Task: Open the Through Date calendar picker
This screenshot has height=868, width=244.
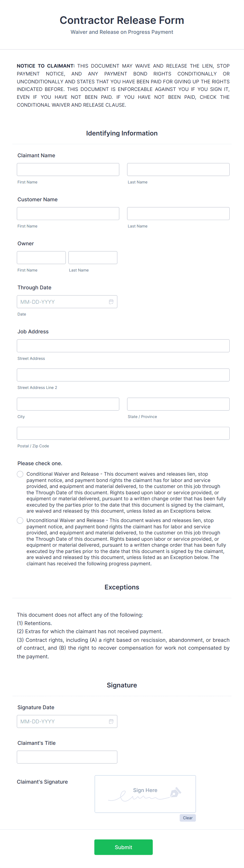Action: click(x=111, y=302)
